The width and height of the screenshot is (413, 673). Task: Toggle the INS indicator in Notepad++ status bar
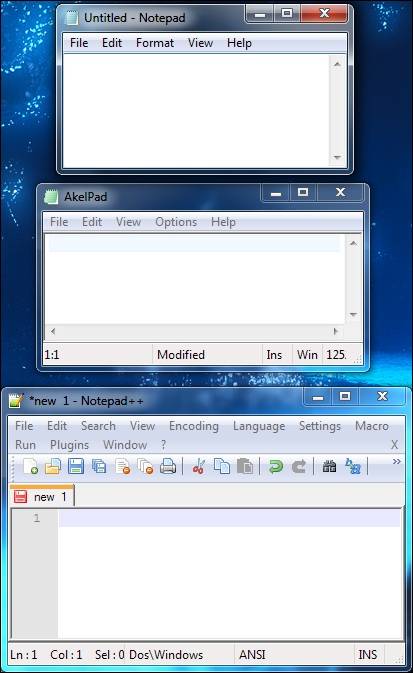tap(367, 655)
